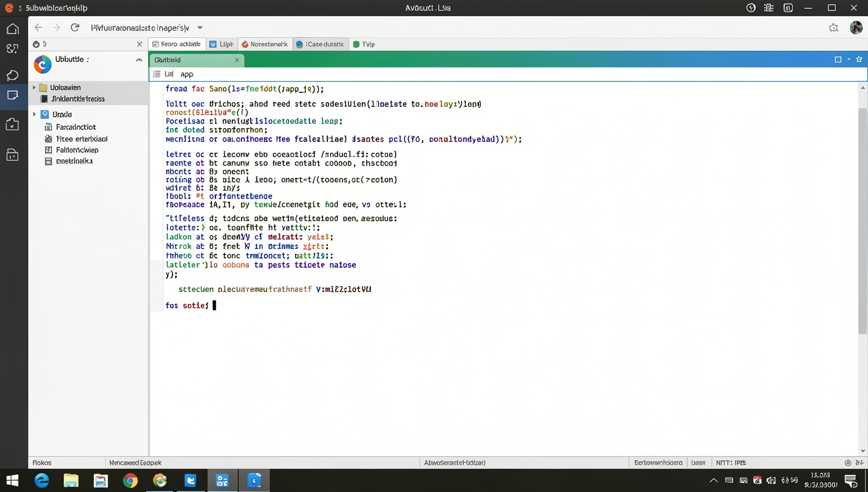Image resolution: width=868 pixels, height=492 pixels.
Task: Close the Dutblrid editor tab
Action: [x=237, y=60]
